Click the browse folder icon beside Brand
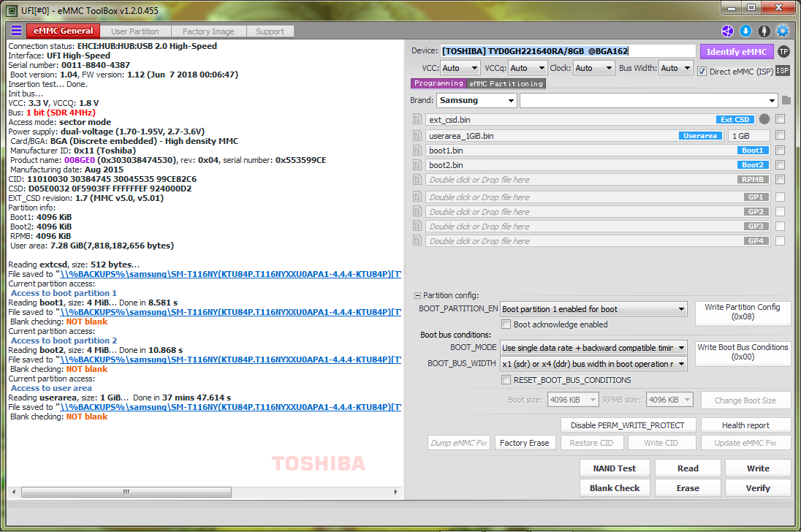This screenshot has height=532, width=801. [786, 100]
